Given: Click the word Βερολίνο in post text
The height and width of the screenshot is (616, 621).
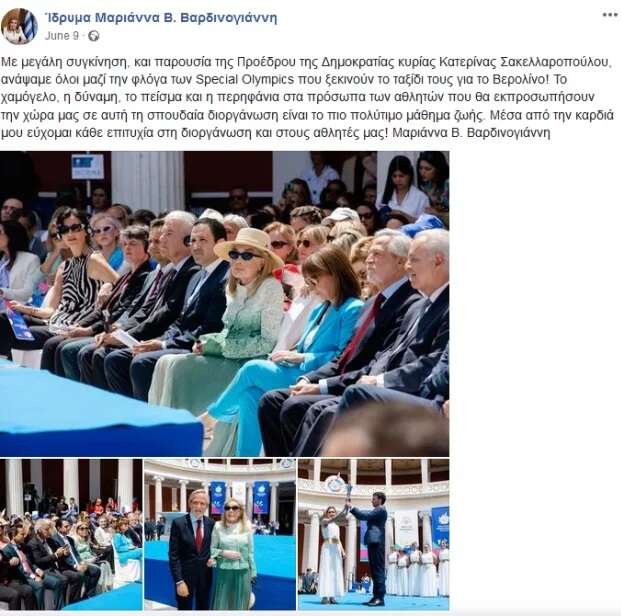Looking at the screenshot, I should 521,80.
